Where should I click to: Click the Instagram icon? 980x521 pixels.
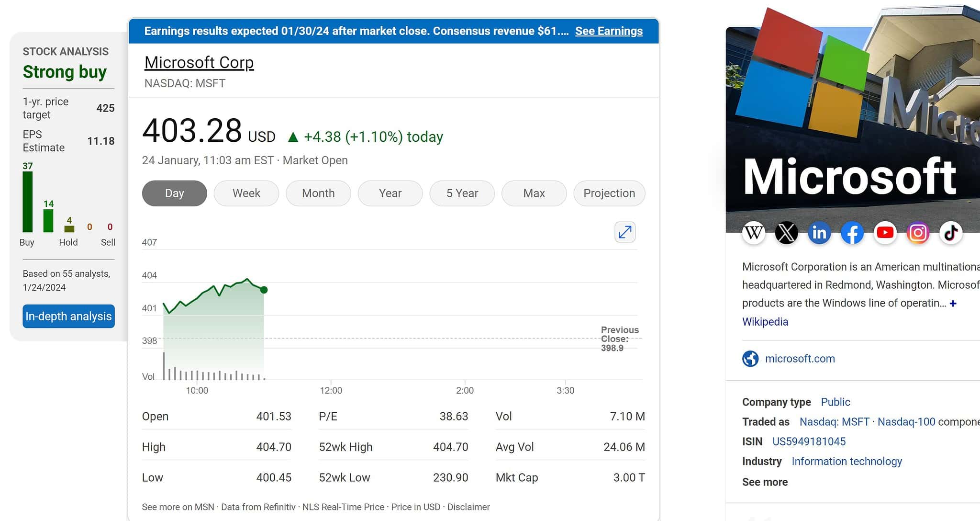918,233
